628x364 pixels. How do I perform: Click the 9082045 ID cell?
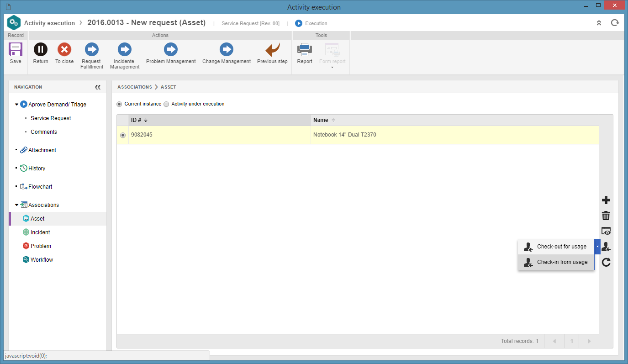(x=220, y=135)
